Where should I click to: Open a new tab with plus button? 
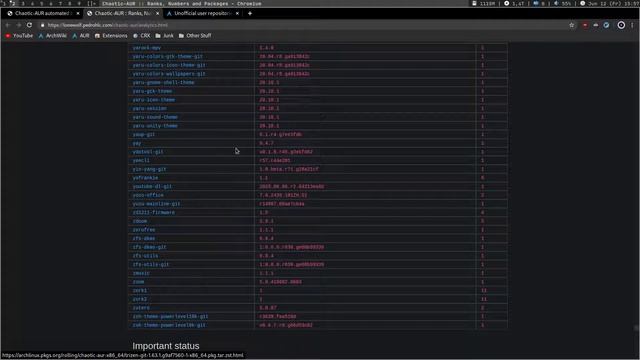point(250,13)
